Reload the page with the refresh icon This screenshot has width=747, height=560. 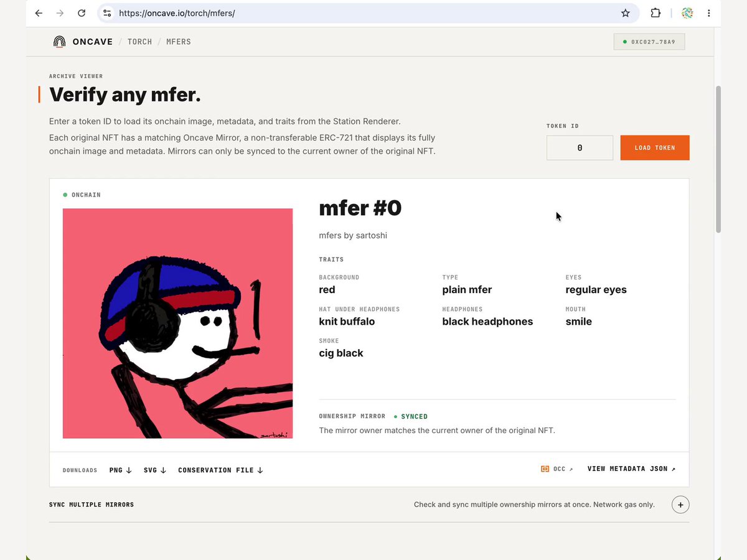tap(82, 13)
